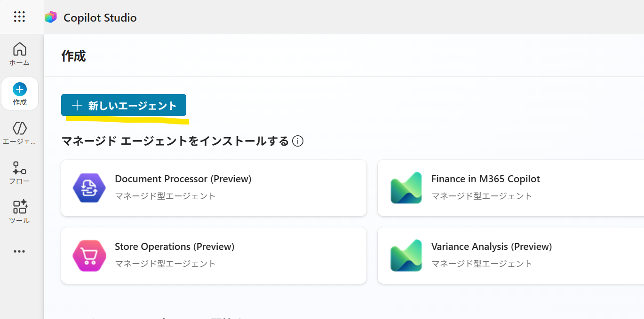Click the Copilot Studio logo icon

click(51, 17)
